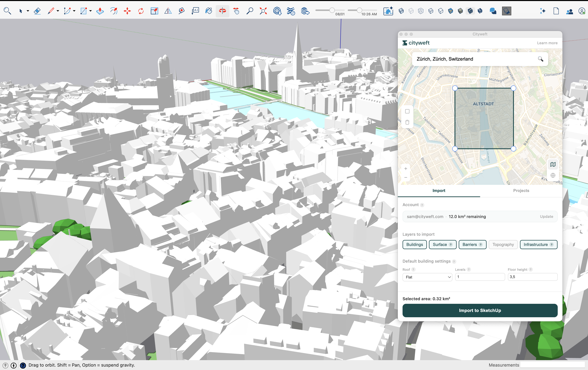Click Import to SketchUp button
588x370 pixels.
(480, 310)
